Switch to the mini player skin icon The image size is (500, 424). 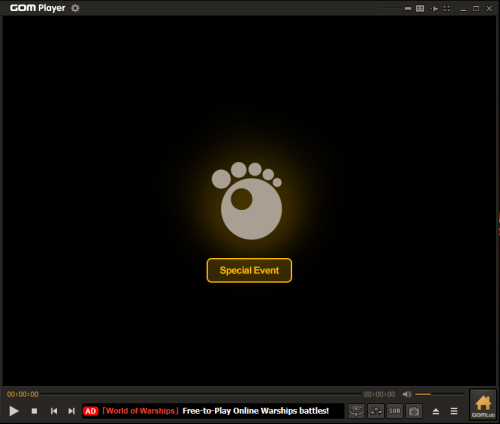coord(420,8)
